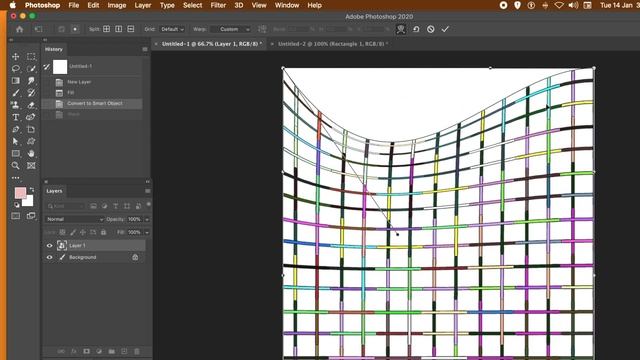The image size is (640, 360).
Task: Select the Pen tool
Action: coord(16,129)
